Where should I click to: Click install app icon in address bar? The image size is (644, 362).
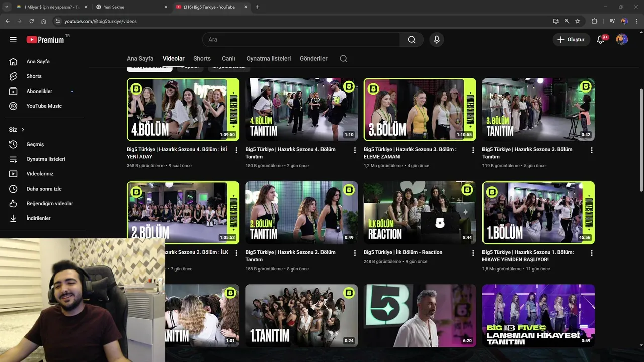point(556,21)
